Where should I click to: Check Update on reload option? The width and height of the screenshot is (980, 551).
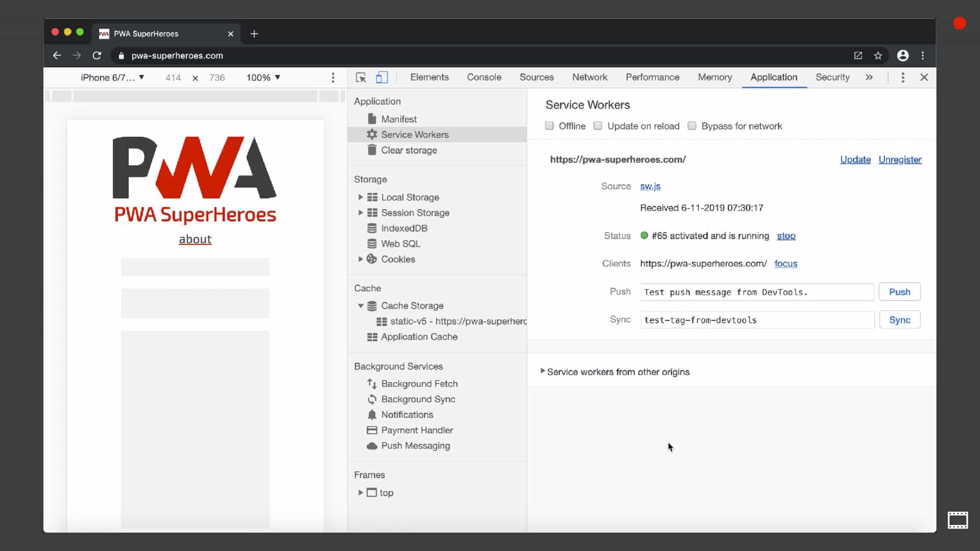pyautogui.click(x=598, y=126)
